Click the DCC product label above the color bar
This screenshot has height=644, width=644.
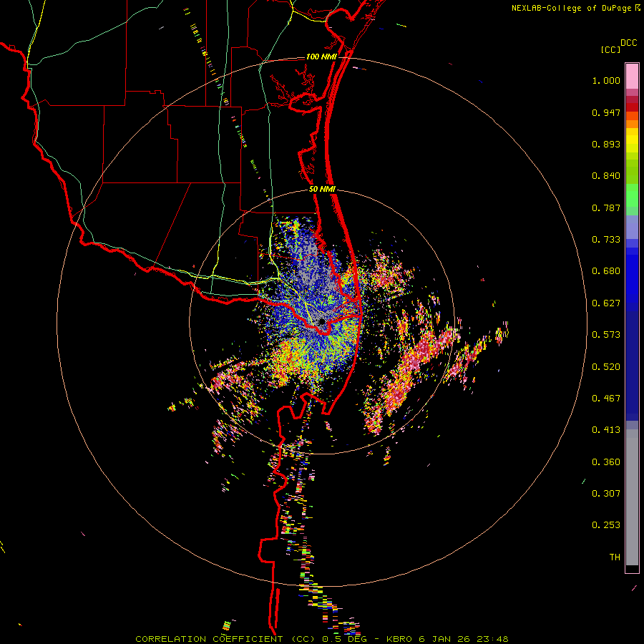coord(628,43)
